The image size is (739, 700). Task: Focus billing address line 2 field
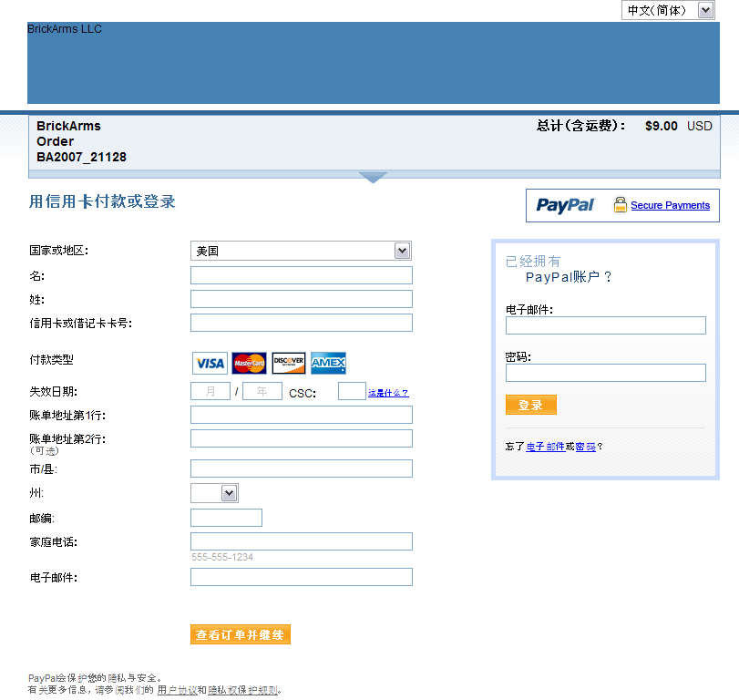pos(302,438)
